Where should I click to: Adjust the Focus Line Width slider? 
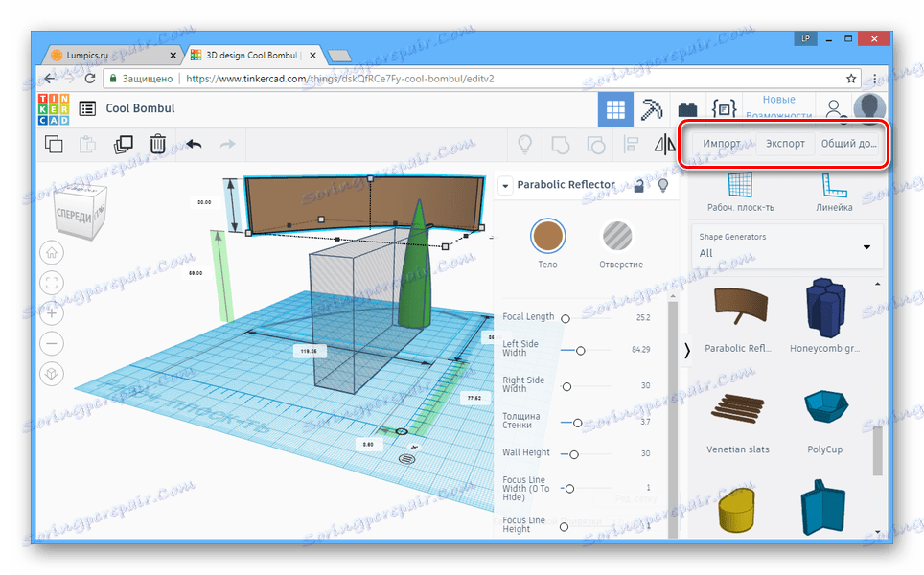click(570, 489)
